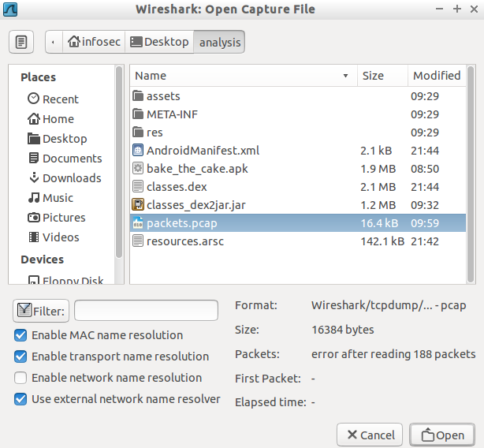The width and height of the screenshot is (484, 448).
Task: Open the Recent places icon
Action: 34,99
